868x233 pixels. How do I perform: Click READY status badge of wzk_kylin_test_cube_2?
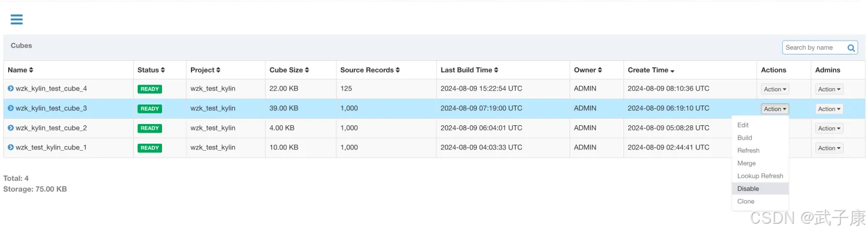click(150, 129)
